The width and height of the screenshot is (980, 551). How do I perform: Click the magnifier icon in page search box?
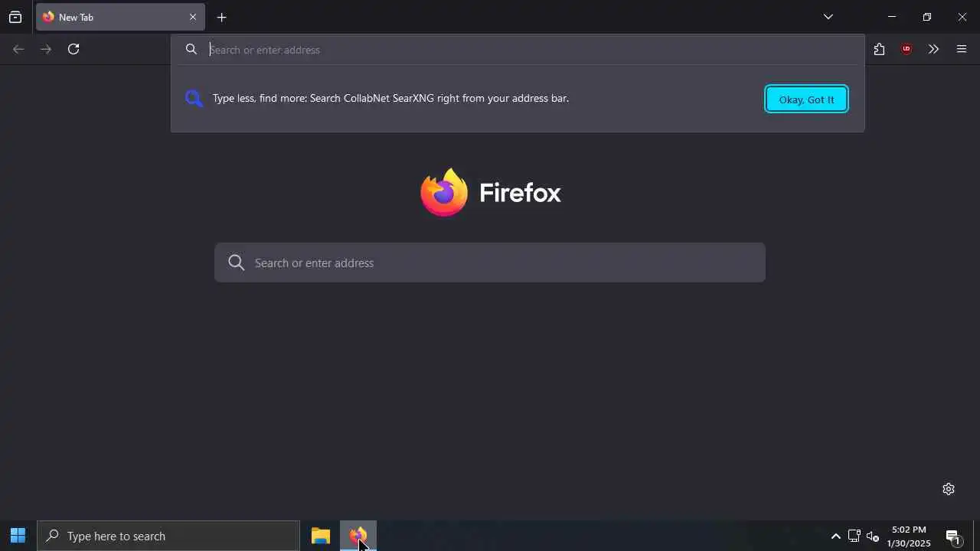click(237, 262)
